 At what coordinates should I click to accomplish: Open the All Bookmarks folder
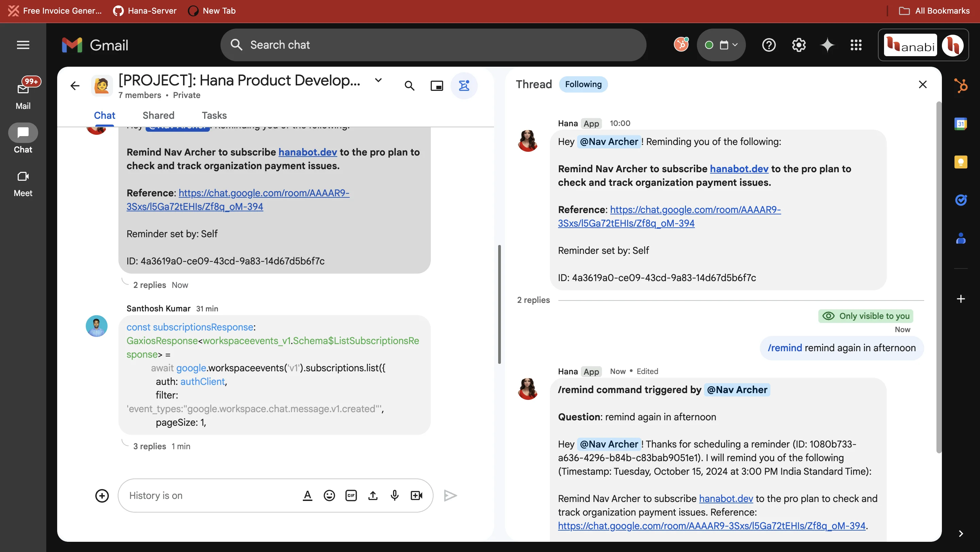934,11
